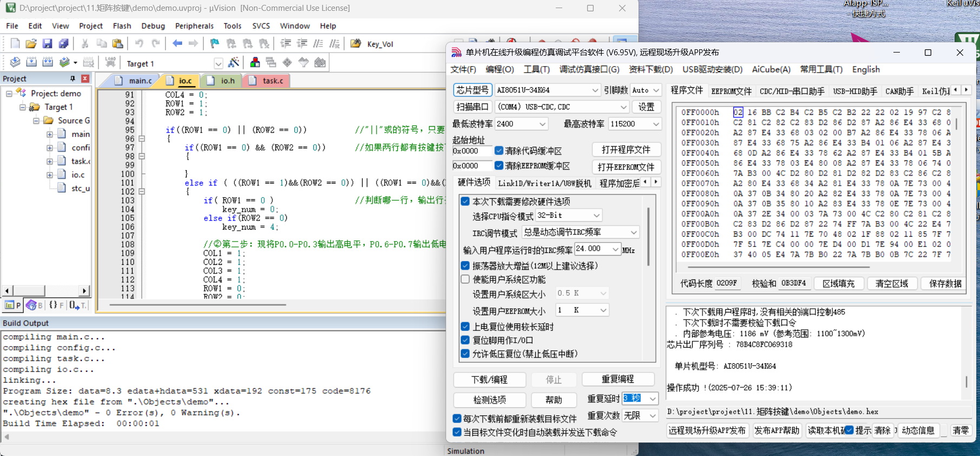Viewport: 980px width, 456px height.
Task: Click the 重复编程 button
Action: tap(618, 379)
